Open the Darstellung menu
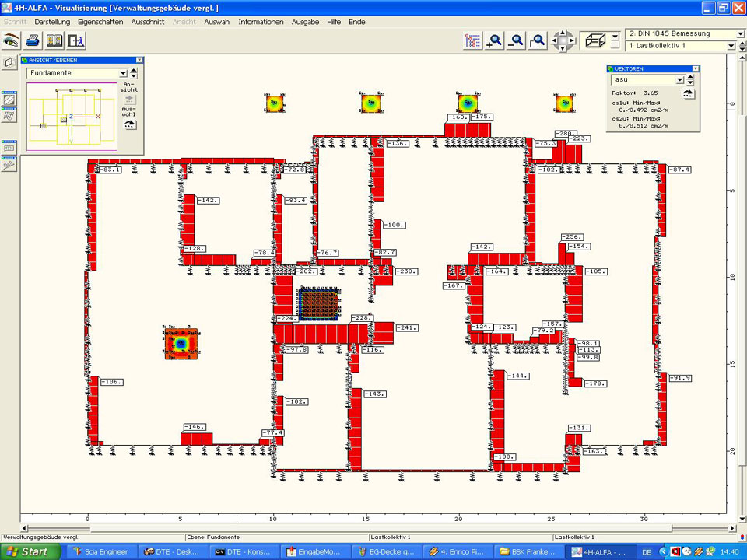Viewport: 747px width, 560px height. [52, 22]
